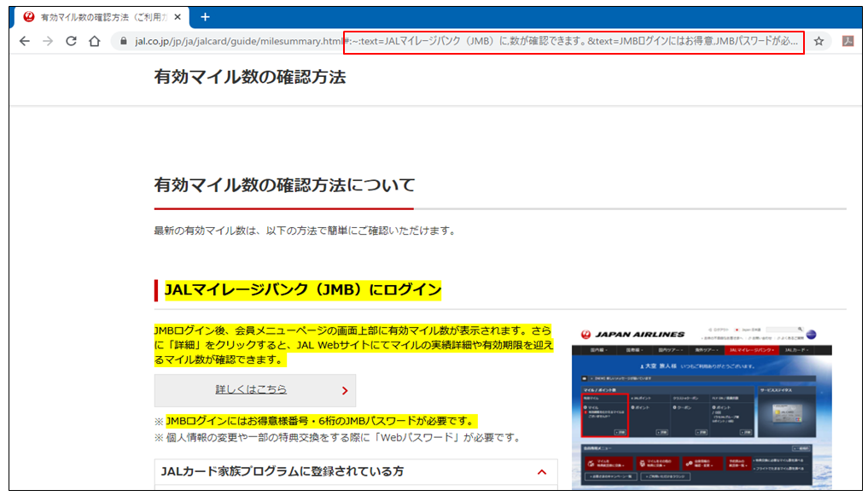Select the 有効マイル数の確認方法 browser tab
Image resolution: width=868 pixels, height=496 pixels.
point(102,17)
